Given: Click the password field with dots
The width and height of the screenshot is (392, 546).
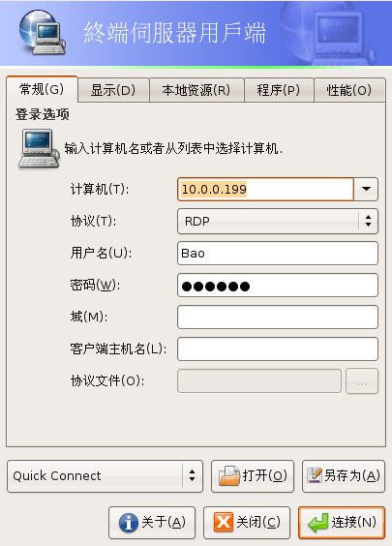Looking at the screenshot, I should point(278,286).
